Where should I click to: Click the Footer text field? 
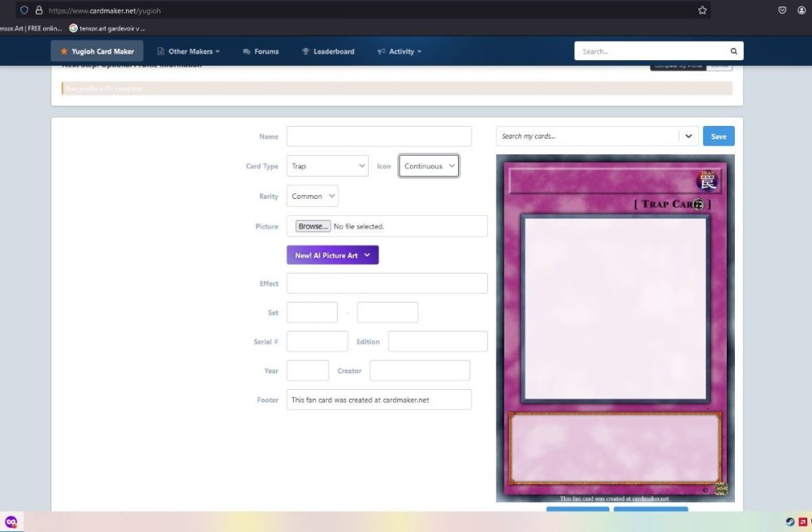(378, 400)
